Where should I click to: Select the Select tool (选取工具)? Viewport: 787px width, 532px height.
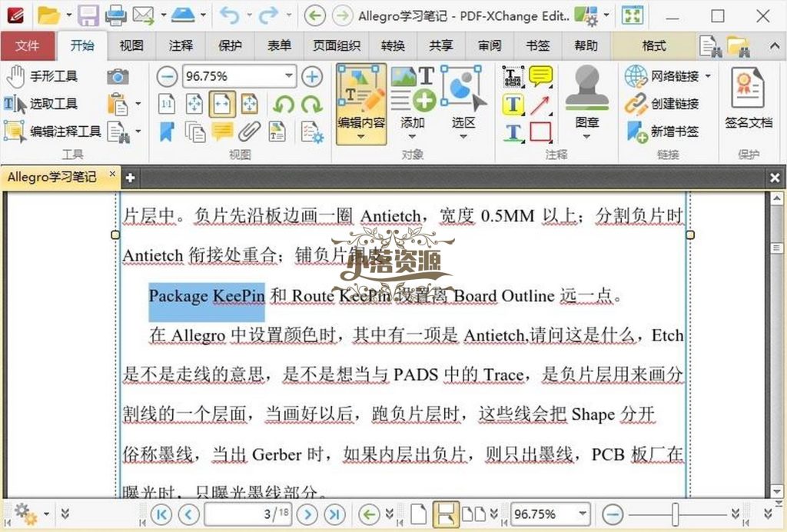click(42, 104)
